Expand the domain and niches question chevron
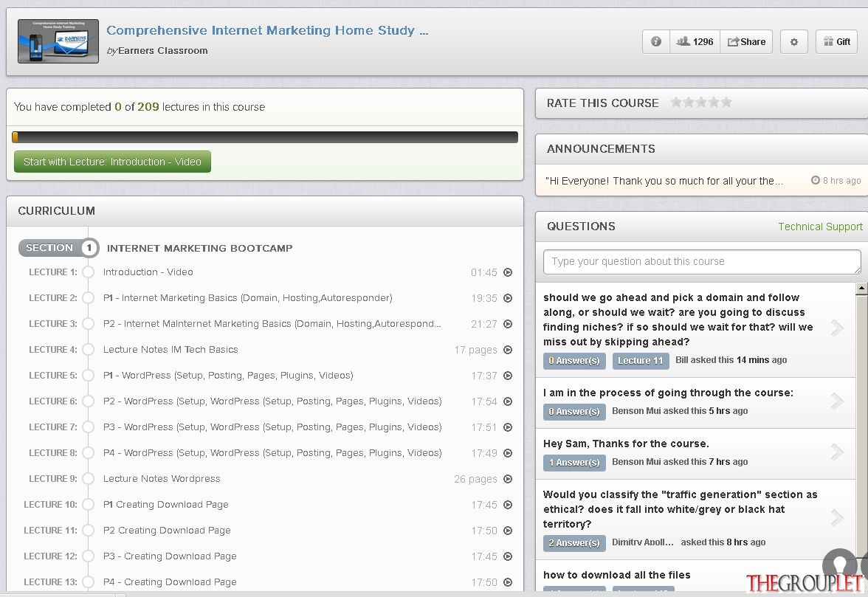This screenshot has width=868, height=597. pos(837,328)
